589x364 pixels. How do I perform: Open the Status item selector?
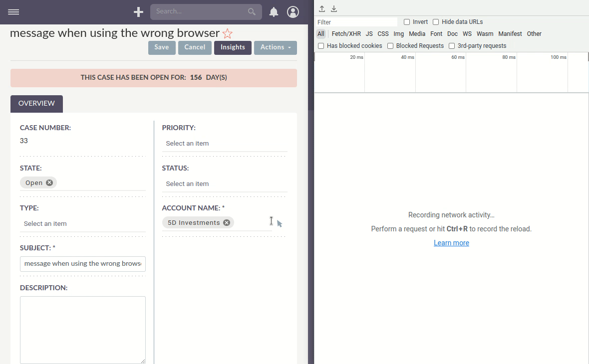[215, 183]
